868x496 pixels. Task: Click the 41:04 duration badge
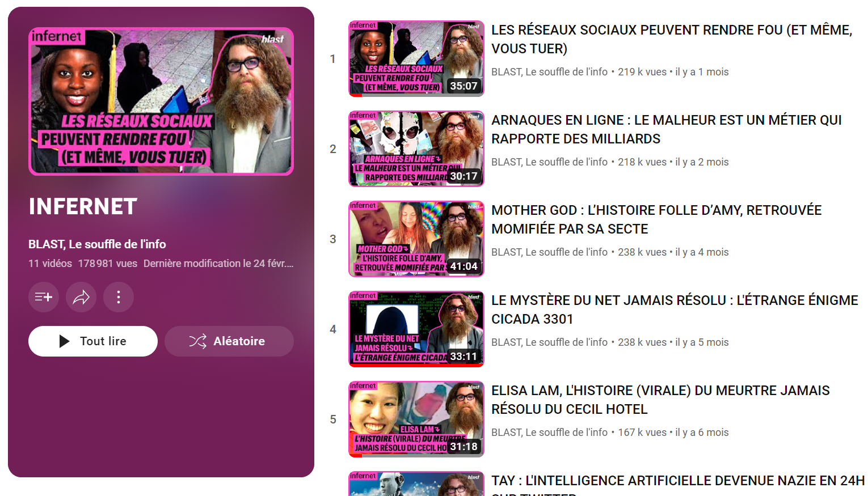coord(464,266)
